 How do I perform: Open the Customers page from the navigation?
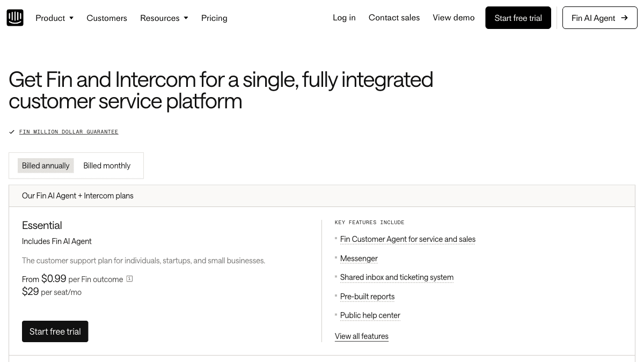106,18
